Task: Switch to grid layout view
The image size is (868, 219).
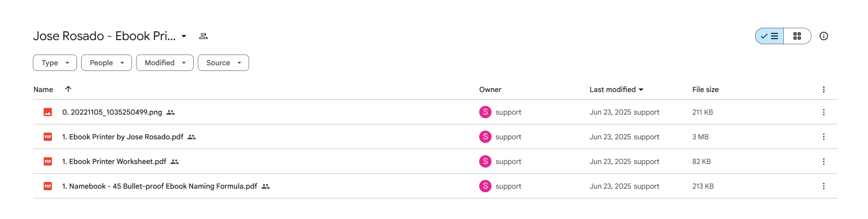Action: (x=797, y=36)
